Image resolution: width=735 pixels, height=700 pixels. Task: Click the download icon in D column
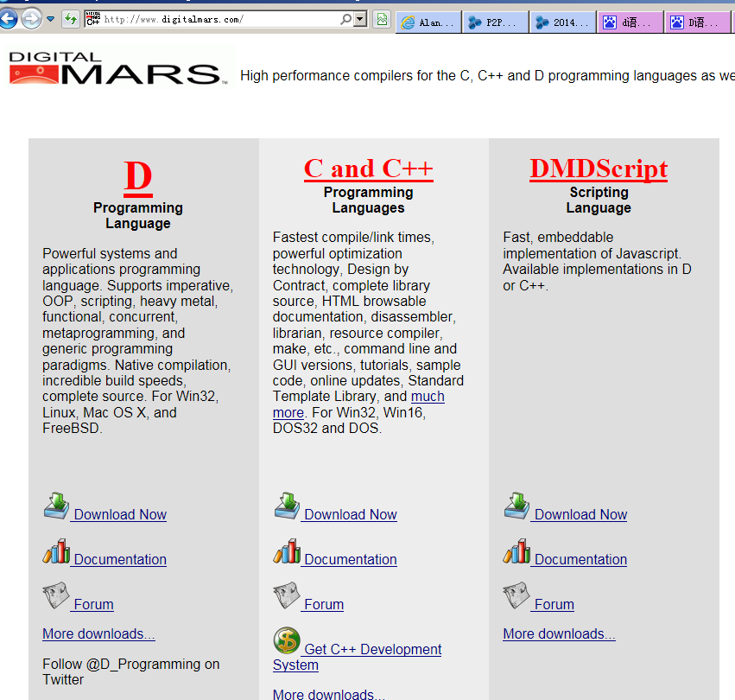pyautogui.click(x=57, y=506)
